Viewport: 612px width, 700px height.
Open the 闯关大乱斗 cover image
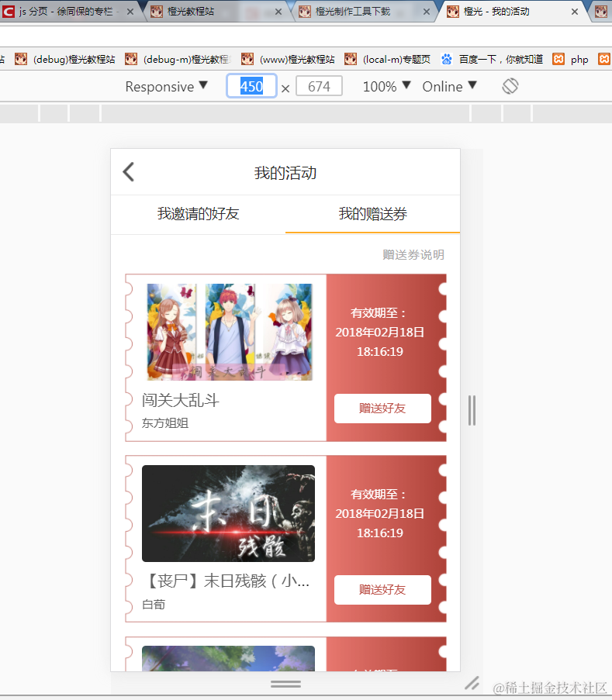click(x=229, y=332)
